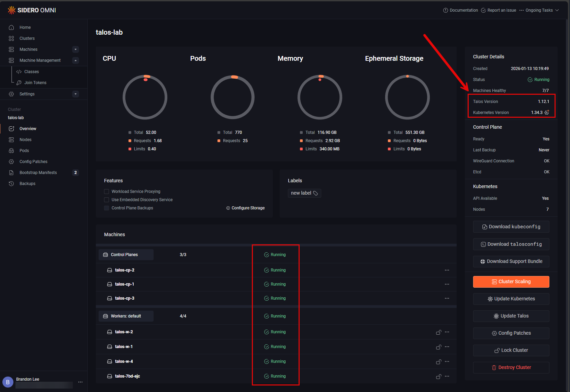Click the lock icon on talos-w-1 row
This screenshot has width=570, height=392.
pyautogui.click(x=439, y=347)
